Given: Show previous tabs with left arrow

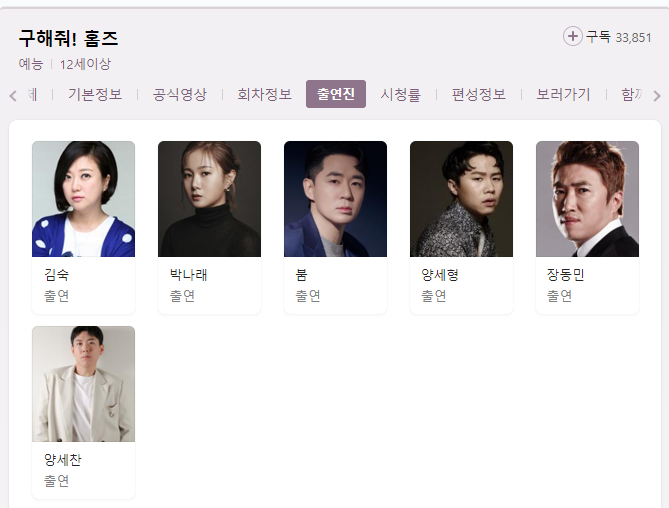Looking at the screenshot, I should click(13, 96).
